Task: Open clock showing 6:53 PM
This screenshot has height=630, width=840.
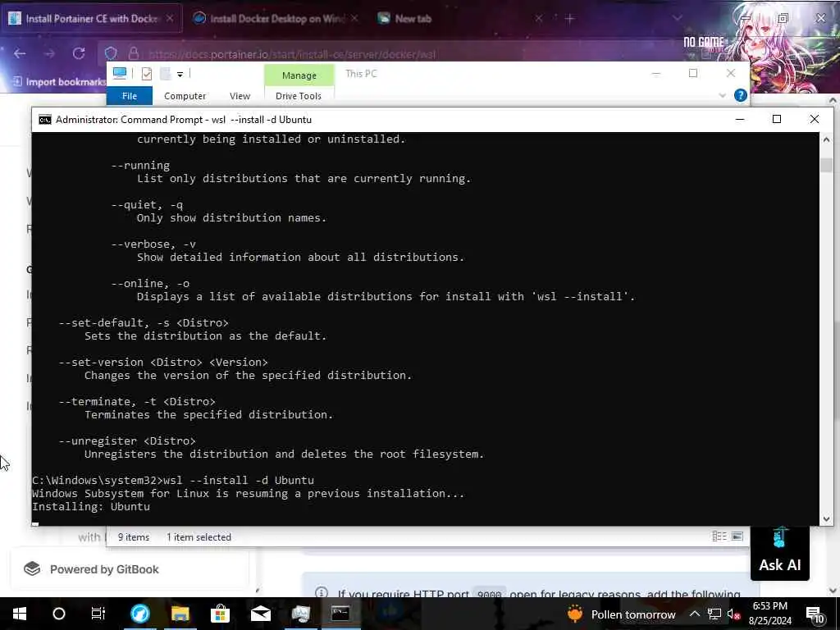Action: coord(769,614)
